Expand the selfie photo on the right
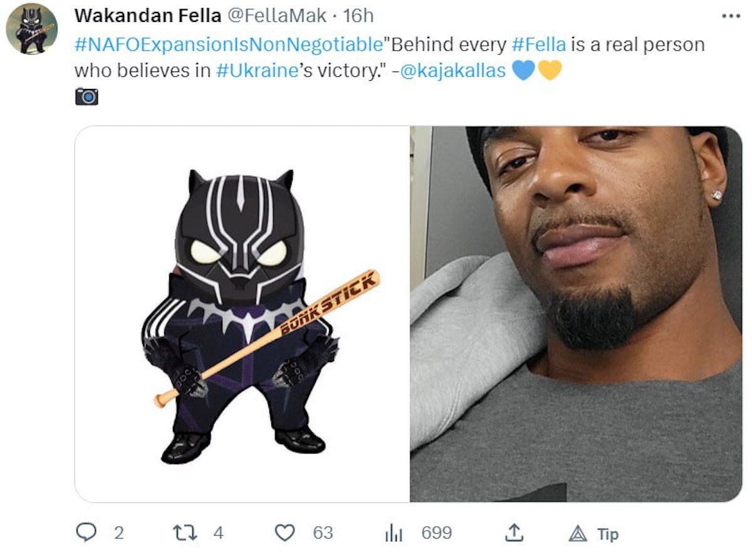752x560 pixels. point(576,314)
